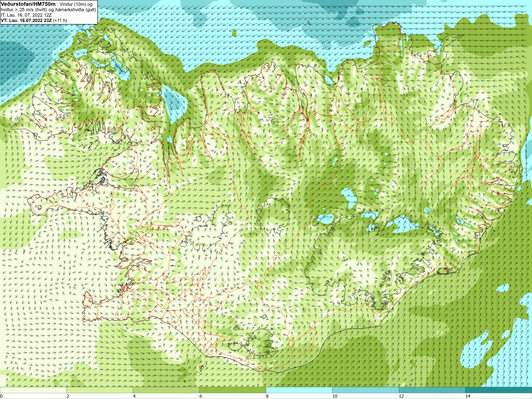Screen dimensions: 532x399
Task: Click the legend scale label "8"
Action: coord(267,396)
